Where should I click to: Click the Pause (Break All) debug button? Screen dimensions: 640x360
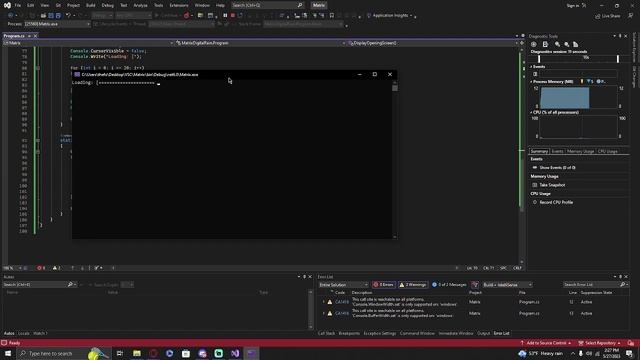(x=225, y=16)
